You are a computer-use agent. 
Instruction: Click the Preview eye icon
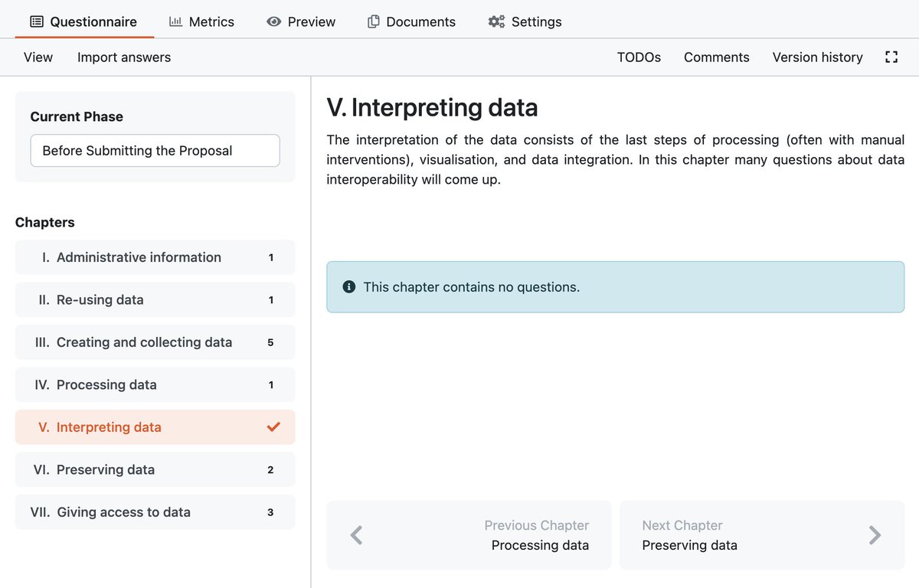click(x=273, y=21)
